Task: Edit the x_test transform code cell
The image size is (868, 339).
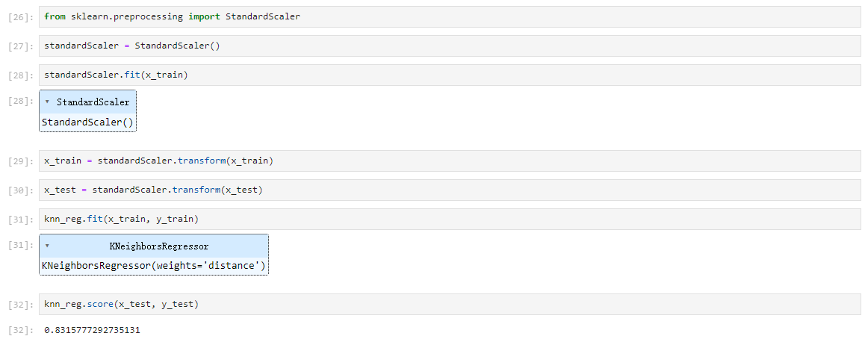Action: click(450, 190)
